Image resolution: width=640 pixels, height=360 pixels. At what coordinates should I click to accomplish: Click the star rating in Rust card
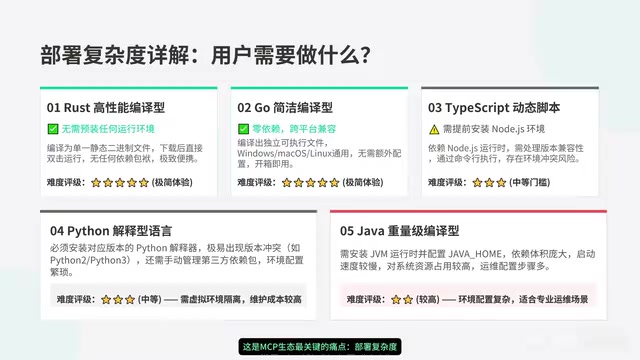pos(120,182)
